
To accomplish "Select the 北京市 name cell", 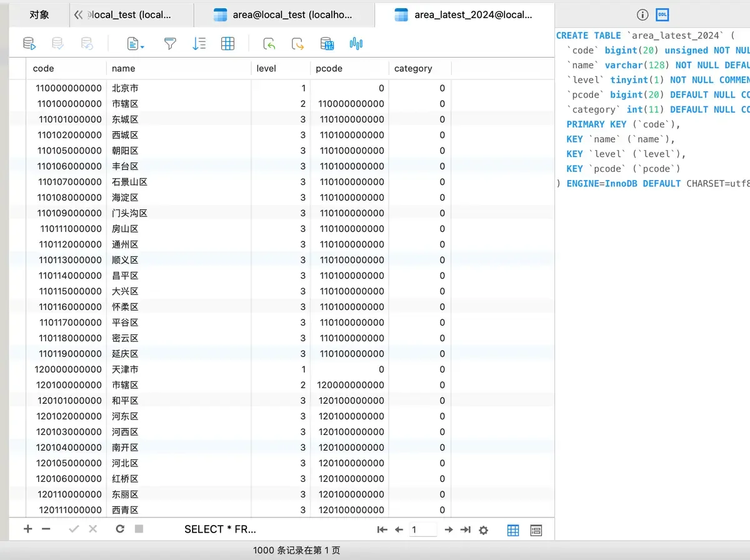I will [x=179, y=88].
